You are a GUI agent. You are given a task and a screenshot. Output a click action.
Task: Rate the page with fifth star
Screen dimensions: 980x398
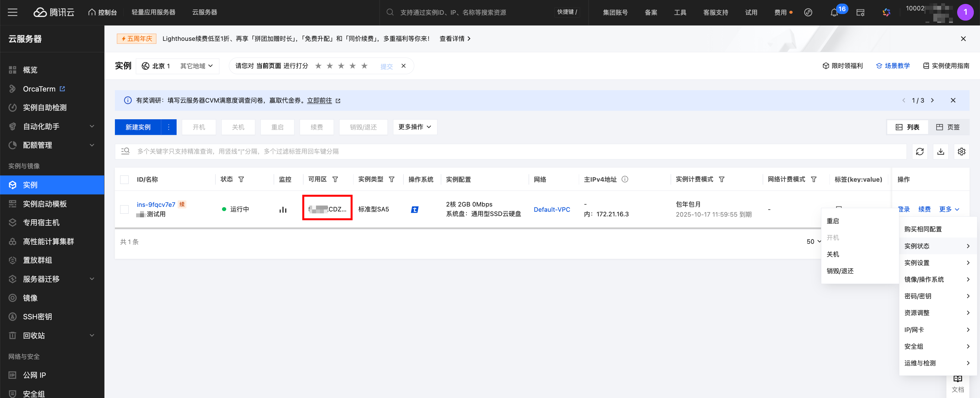364,66
